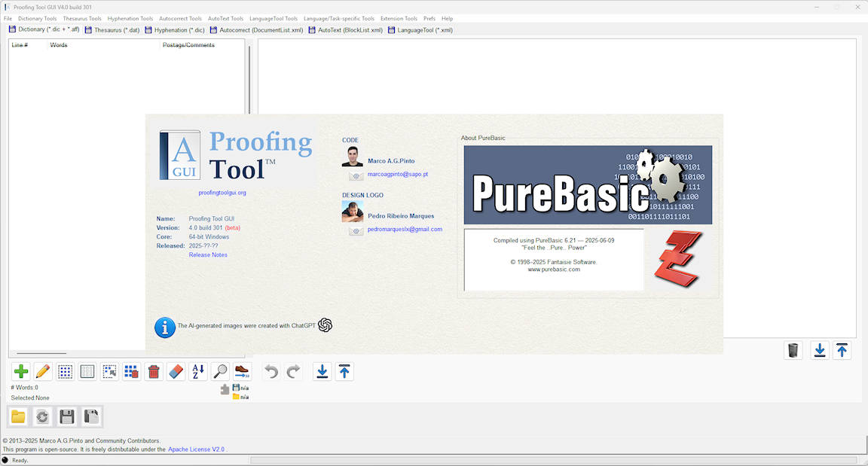Click the pencil Edit word icon
Viewport: 868px width, 466px height.
point(43,371)
